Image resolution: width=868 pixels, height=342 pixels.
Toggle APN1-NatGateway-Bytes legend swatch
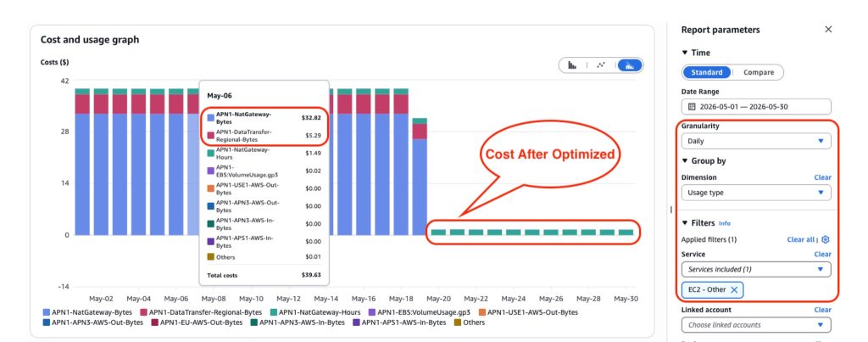[47, 312]
